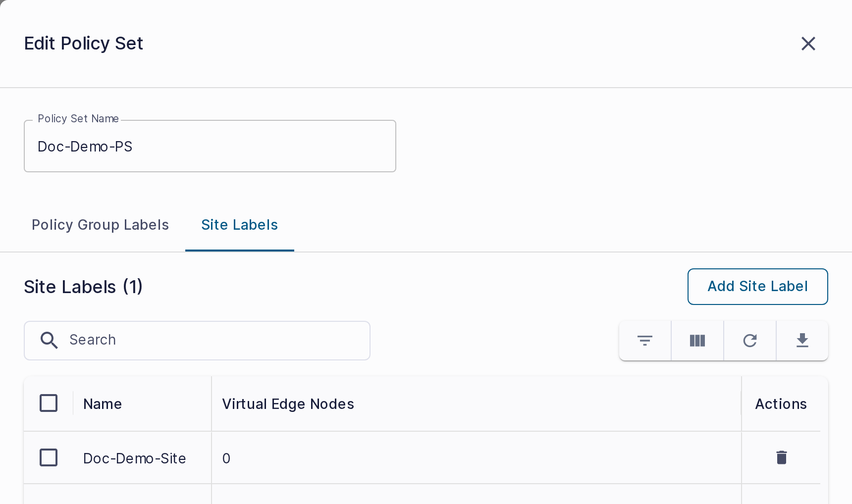Download the Site Labels table data
Screen dimensions: 852x504
[802, 341]
